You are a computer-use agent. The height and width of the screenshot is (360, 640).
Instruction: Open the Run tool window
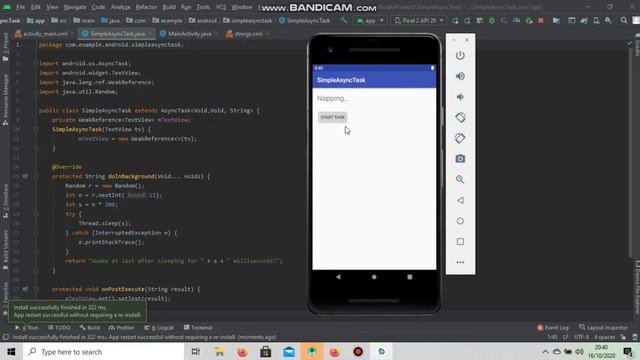[x=27, y=328]
